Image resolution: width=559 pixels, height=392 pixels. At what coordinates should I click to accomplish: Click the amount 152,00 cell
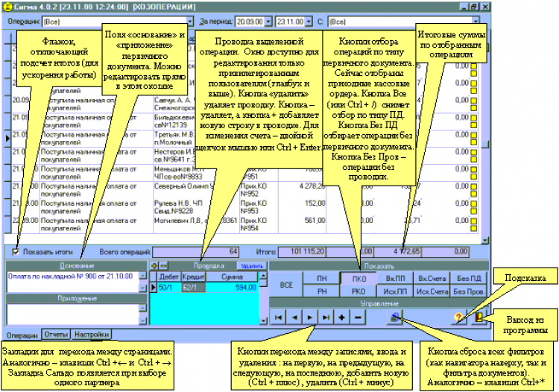click(303, 207)
